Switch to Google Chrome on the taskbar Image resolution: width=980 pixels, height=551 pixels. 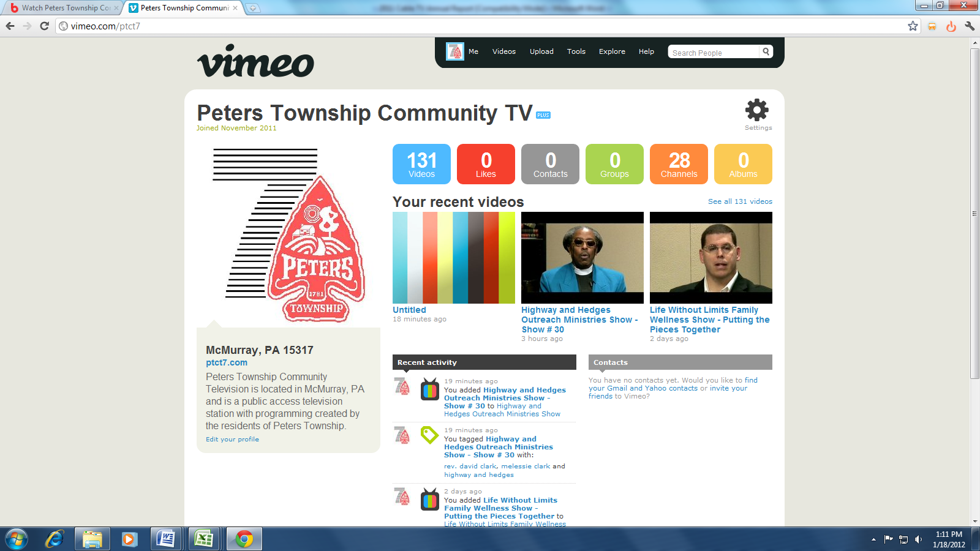244,539
